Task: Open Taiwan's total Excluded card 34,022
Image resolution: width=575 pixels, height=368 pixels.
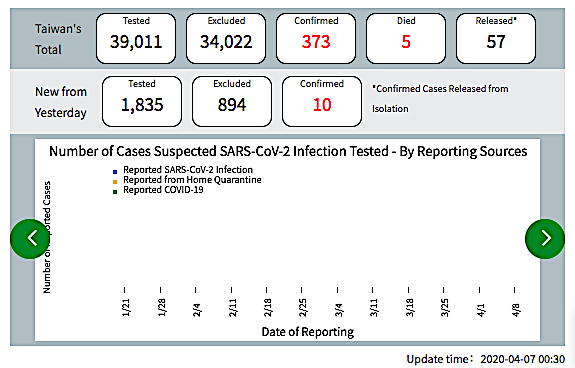Action: pos(226,38)
